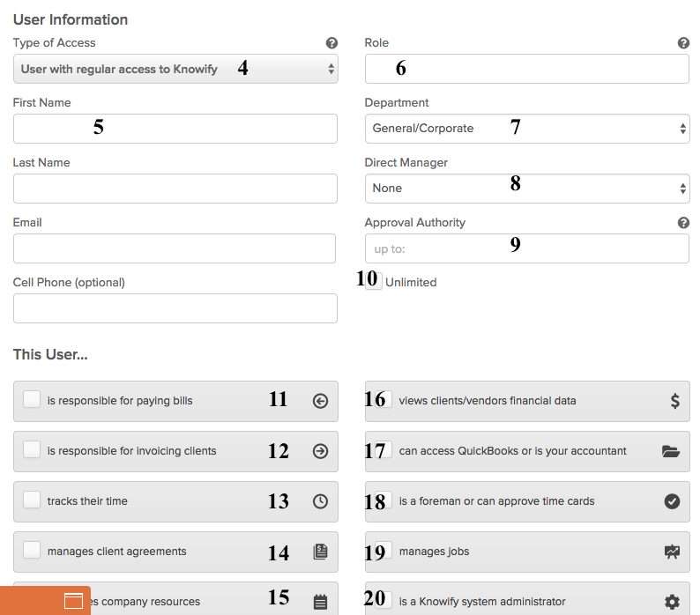Click the folder icon beside QuickBooks access
The width and height of the screenshot is (700, 615).
pos(672,451)
